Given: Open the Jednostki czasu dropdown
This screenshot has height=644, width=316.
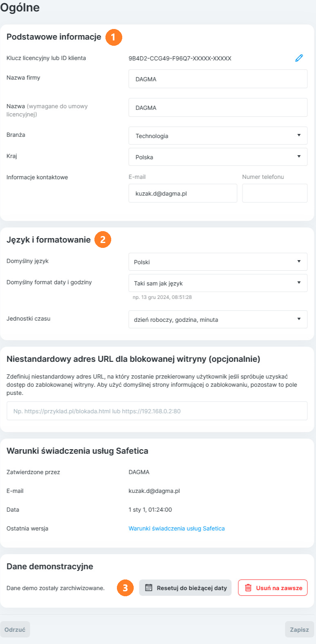Looking at the screenshot, I should click(218, 319).
